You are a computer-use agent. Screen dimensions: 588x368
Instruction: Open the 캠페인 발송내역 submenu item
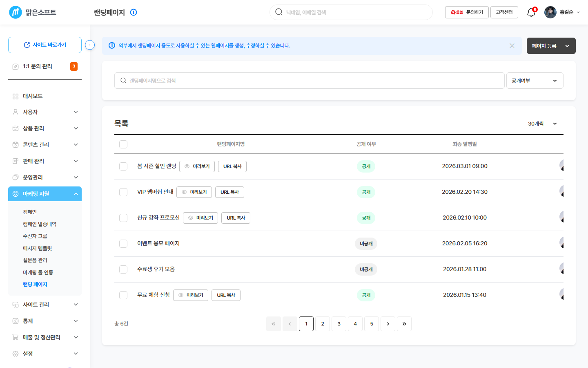click(x=40, y=224)
